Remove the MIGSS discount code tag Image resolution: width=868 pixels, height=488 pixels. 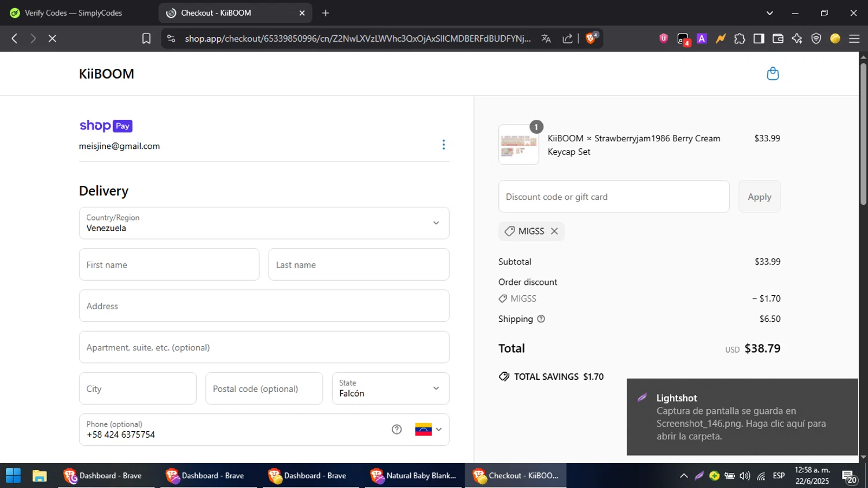point(554,231)
